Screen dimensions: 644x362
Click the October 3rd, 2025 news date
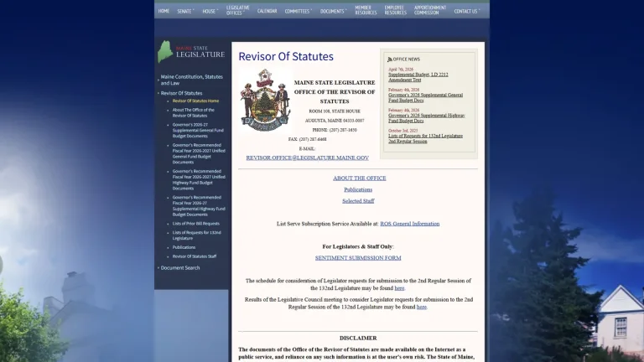tap(402, 131)
